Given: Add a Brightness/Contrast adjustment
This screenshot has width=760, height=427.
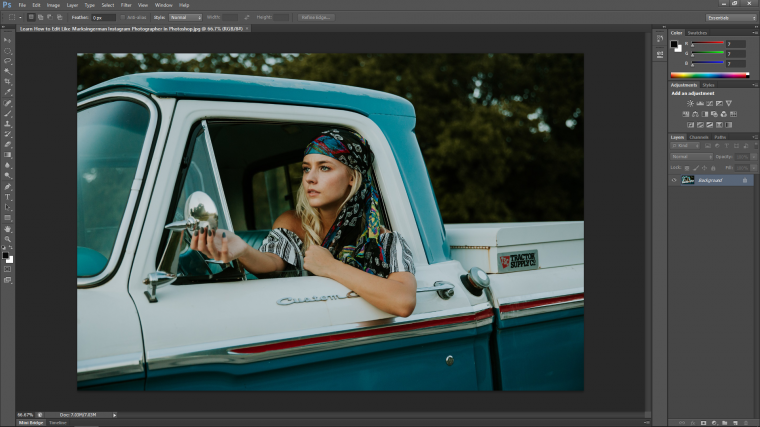Looking at the screenshot, I should [690, 103].
